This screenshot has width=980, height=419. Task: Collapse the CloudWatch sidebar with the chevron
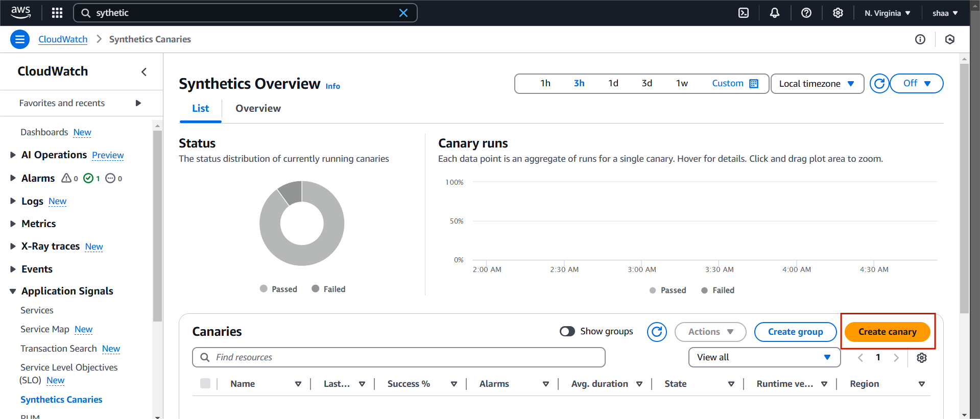(x=144, y=72)
